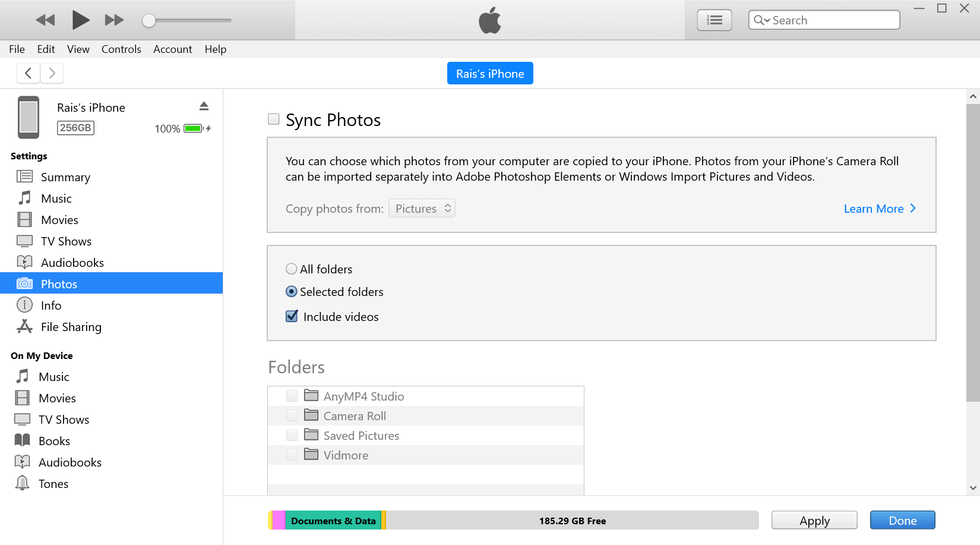Open Music under On My Device
The width and height of the screenshot is (980, 545).
pyautogui.click(x=53, y=377)
